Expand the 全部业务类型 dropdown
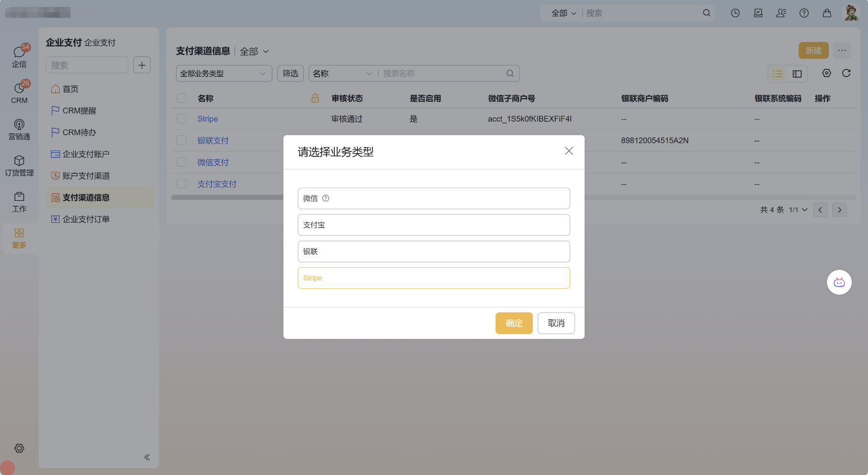Screen dimensions: 868x475 click(x=224, y=73)
